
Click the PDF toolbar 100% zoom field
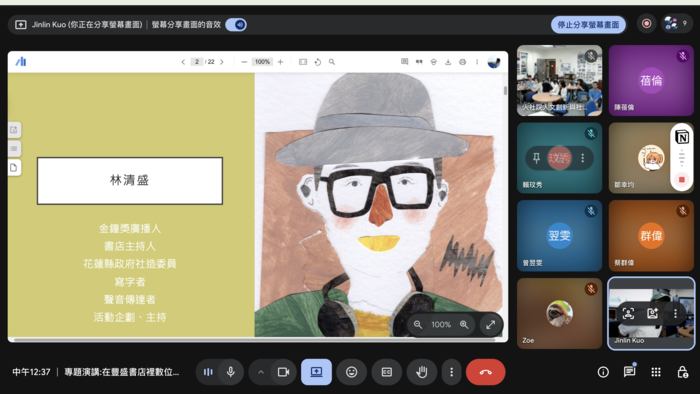pos(262,62)
